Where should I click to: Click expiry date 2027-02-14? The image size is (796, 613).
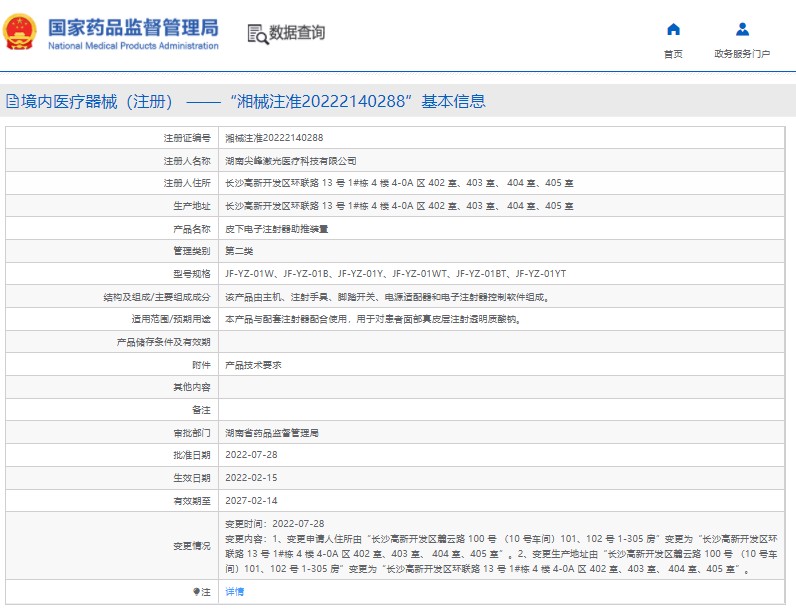[251, 501]
